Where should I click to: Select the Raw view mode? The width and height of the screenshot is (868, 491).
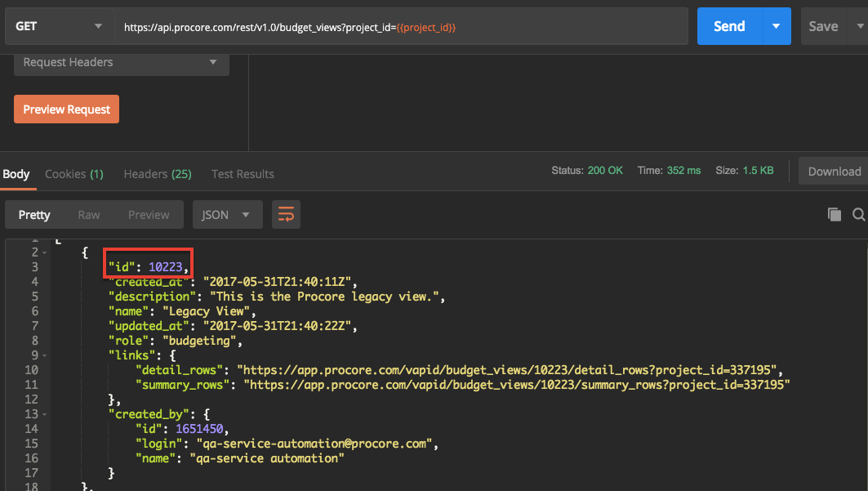tap(89, 214)
